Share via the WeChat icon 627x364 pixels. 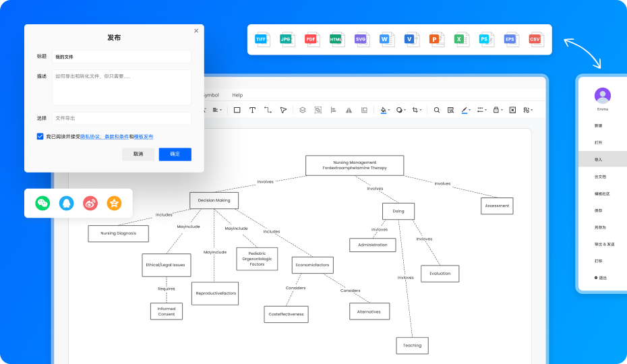point(42,203)
